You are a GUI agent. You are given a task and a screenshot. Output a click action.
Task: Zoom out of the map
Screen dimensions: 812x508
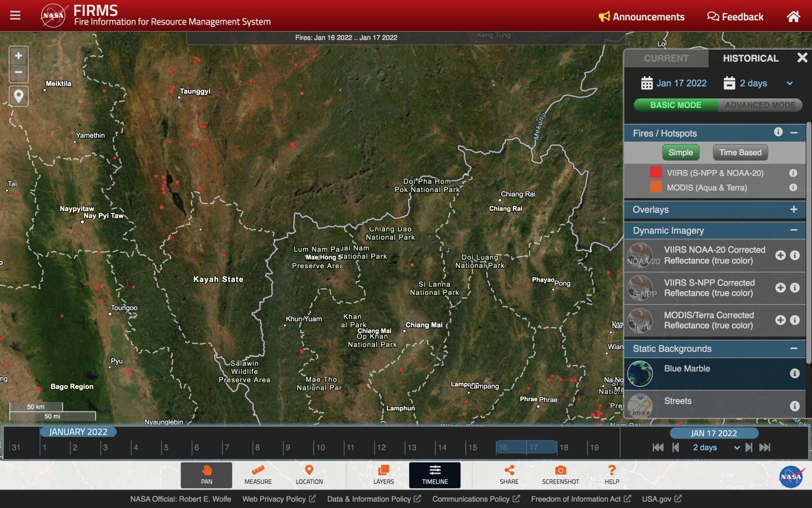18,73
